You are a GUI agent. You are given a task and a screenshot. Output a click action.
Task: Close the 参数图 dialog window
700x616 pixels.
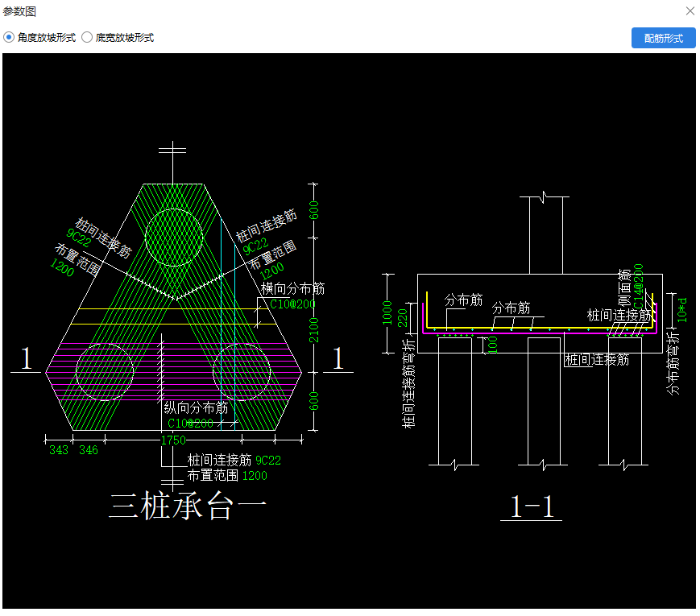click(690, 11)
